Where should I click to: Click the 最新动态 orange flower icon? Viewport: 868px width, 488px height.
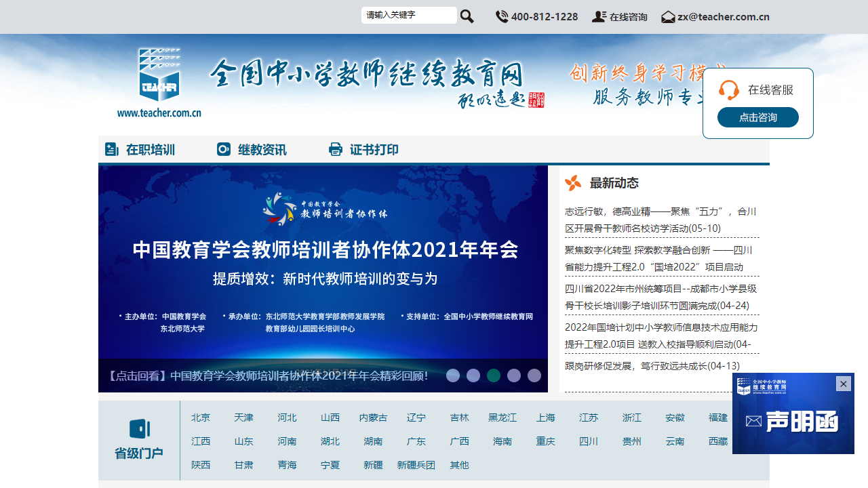pos(574,182)
